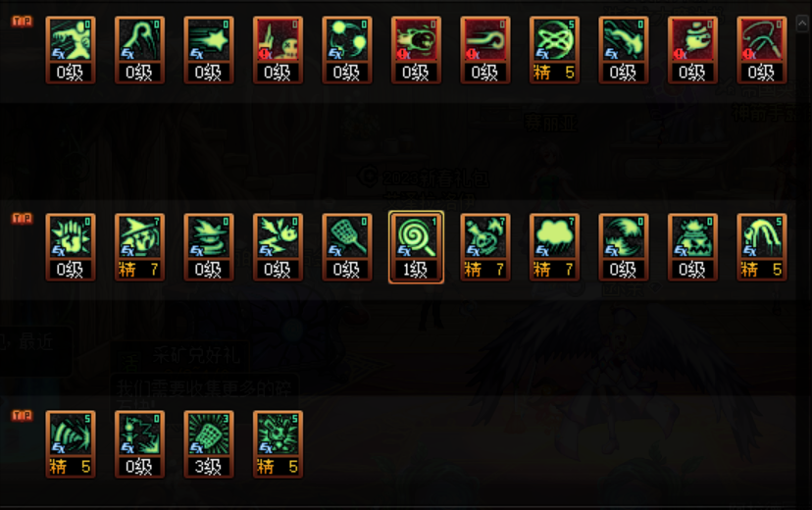Select the red swirling wind skill

click(x=485, y=50)
